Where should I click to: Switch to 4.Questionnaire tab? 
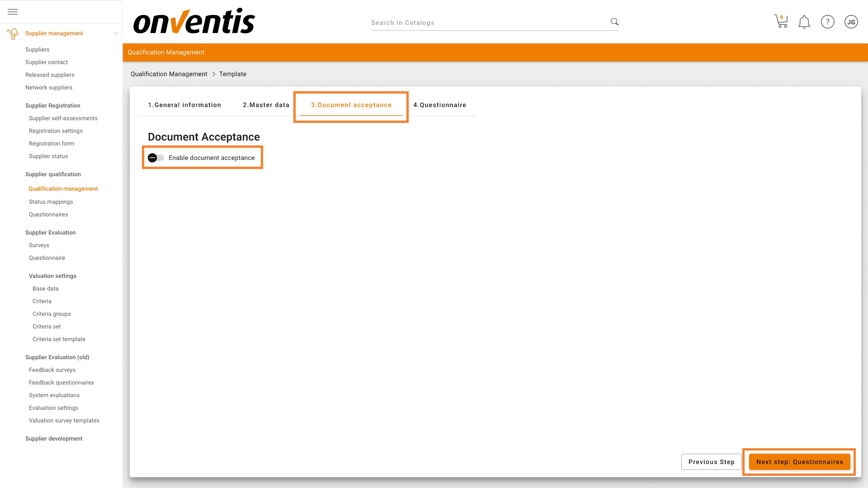coord(439,105)
